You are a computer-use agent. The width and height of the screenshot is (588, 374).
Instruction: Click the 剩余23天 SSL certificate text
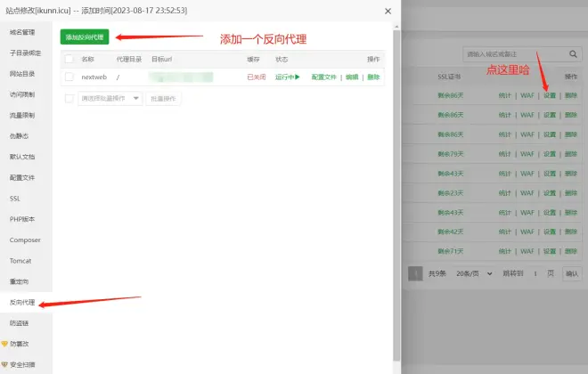click(451, 193)
